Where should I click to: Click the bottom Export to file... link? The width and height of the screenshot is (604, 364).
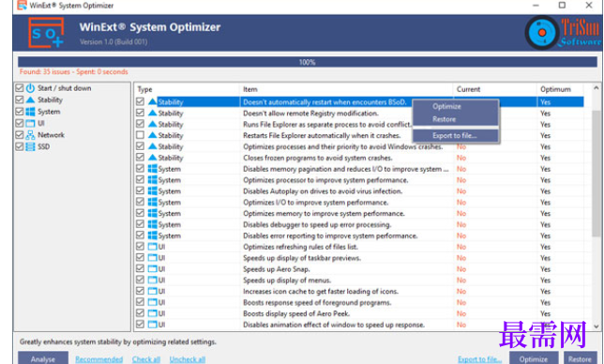click(479, 359)
